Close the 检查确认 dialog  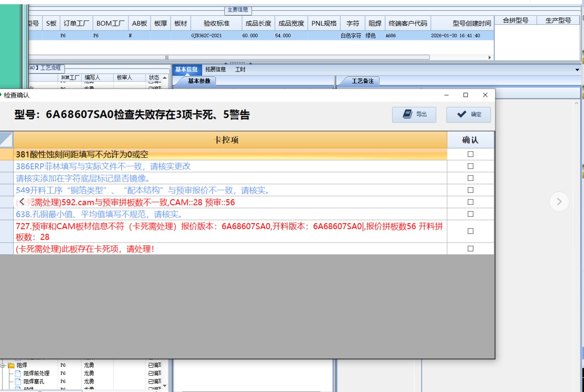pyautogui.click(x=485, y=95)
